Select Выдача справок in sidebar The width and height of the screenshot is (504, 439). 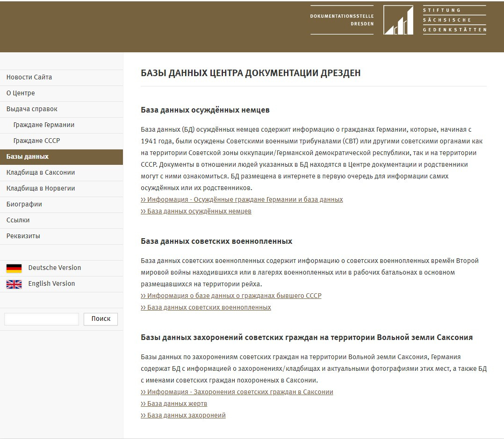tap(32, 109)
